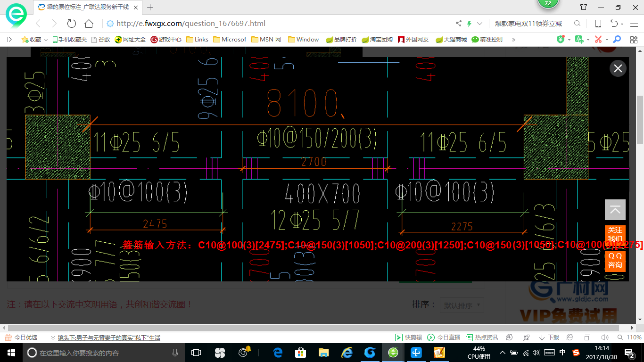Open the 精准控制 bookmark
The image size is (644, 362).
(487, 40)
